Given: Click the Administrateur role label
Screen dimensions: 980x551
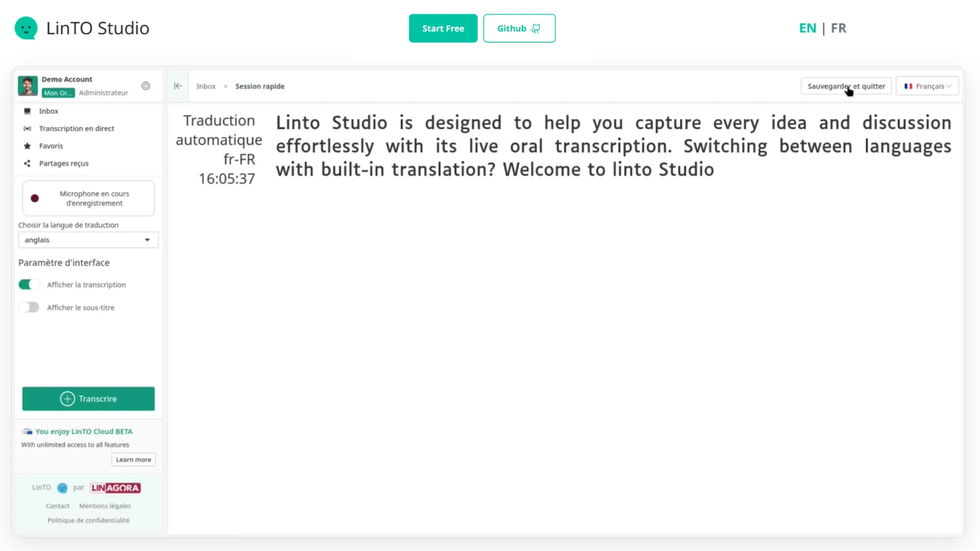Looking at the screenshot, I should [103, 93].
